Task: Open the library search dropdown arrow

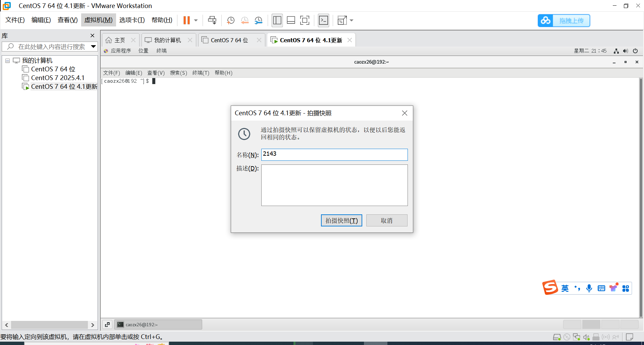Action: pyautogui.click(x=94, y=47)
